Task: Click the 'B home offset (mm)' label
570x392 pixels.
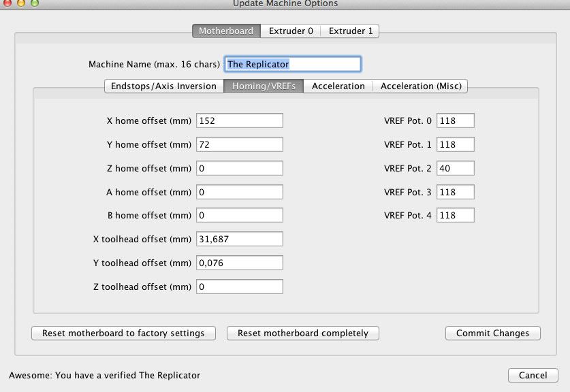Action: (149, 216)
